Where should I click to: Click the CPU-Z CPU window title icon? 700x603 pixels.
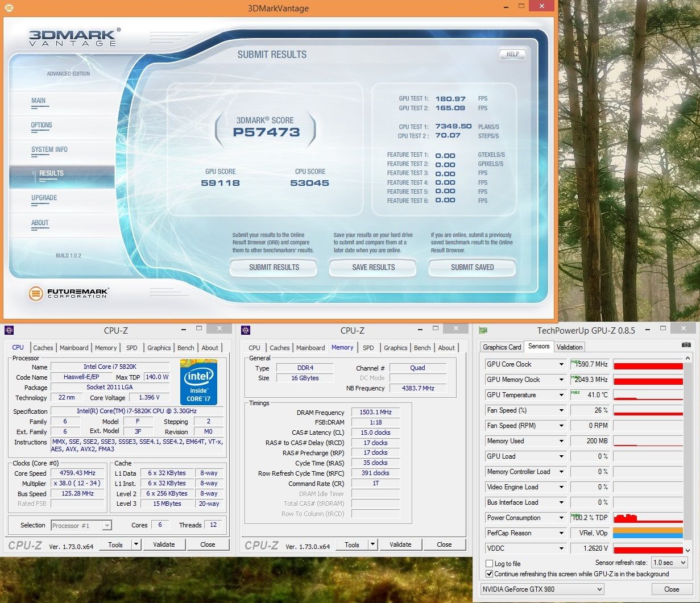point(9,330)
